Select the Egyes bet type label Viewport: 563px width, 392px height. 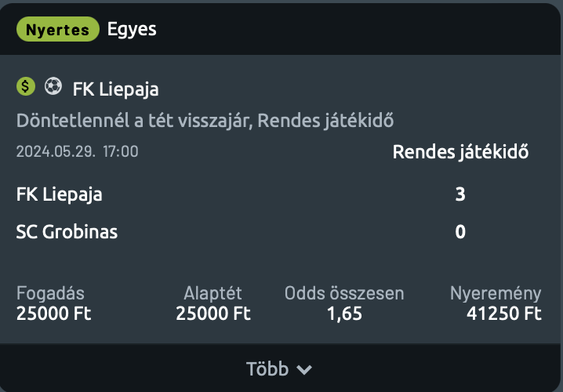[x=132, y=29]
